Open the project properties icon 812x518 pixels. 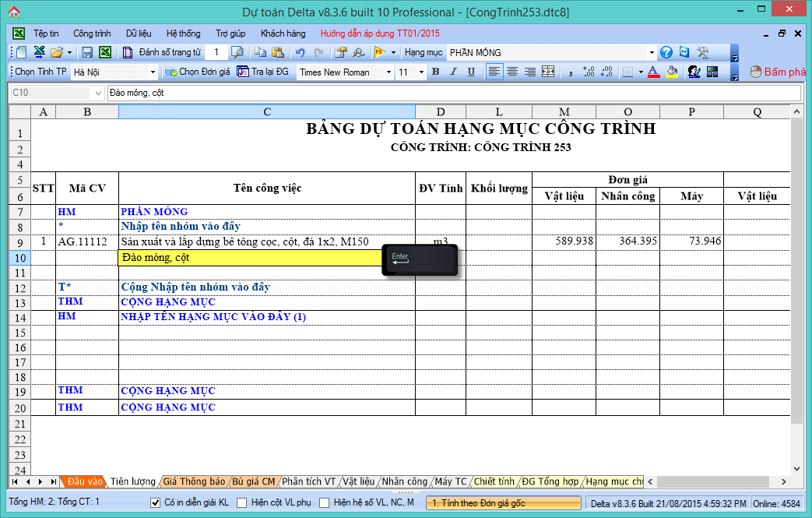coord(341,52)
